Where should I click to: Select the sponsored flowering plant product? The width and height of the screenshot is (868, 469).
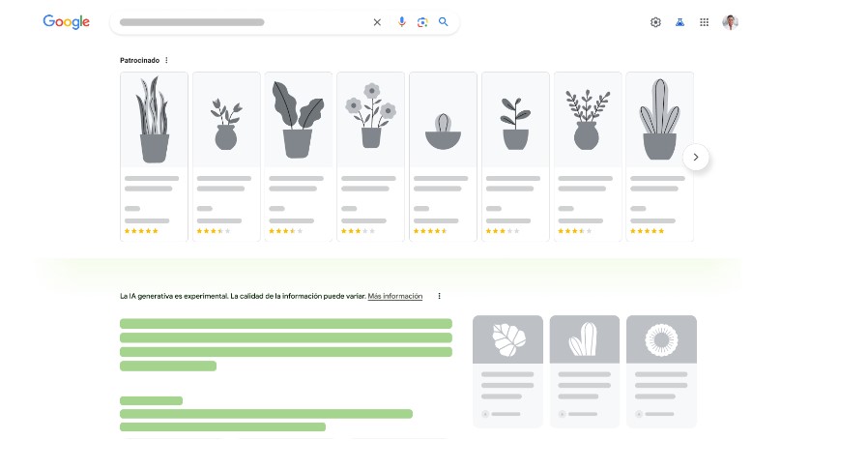[370, 155]
